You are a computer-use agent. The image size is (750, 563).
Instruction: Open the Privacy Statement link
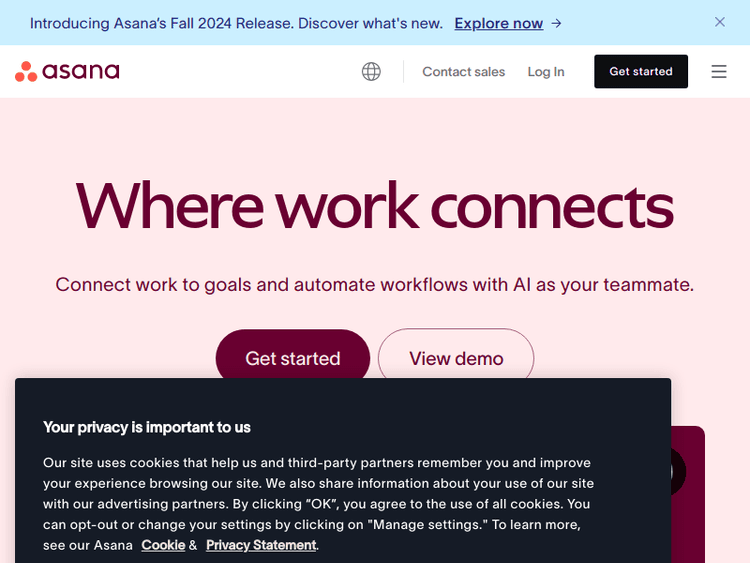261,545
